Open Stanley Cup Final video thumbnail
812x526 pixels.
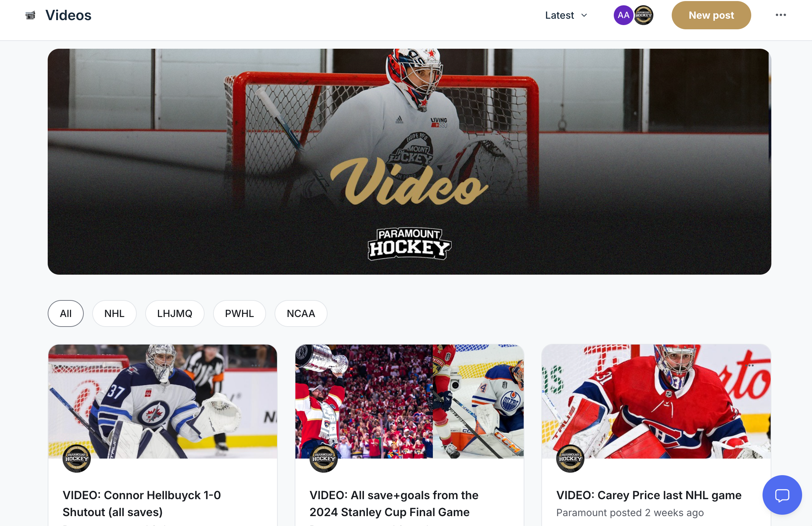point(409,401)
